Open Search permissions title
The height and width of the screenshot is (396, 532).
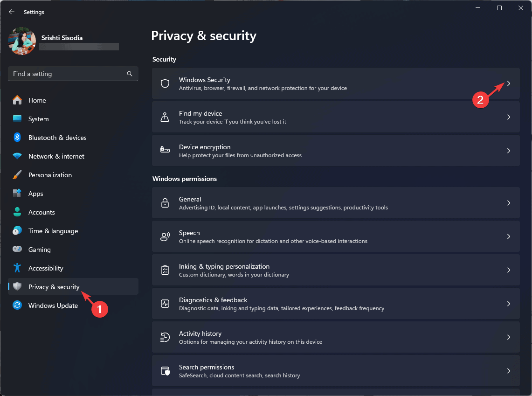[x=207, y=367]
